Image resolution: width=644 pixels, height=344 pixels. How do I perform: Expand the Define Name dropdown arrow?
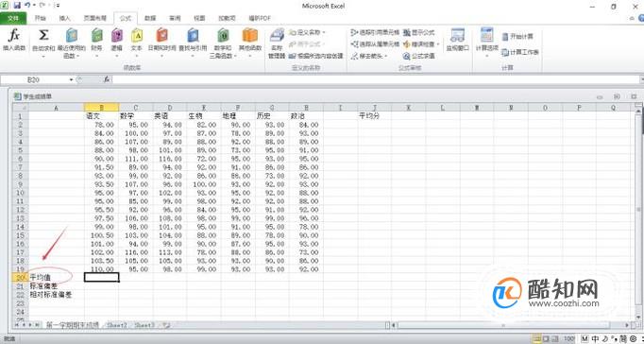click(x=324, y=32)
